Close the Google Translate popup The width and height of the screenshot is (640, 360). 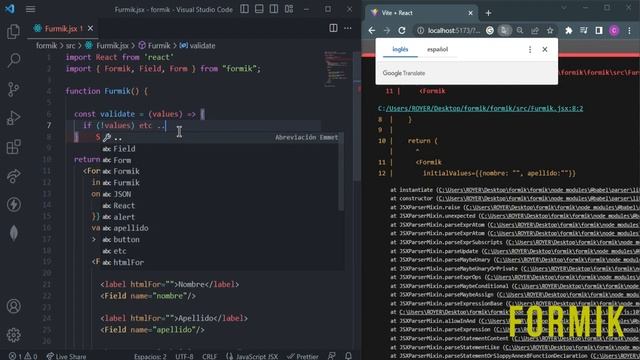click(544, 49)
